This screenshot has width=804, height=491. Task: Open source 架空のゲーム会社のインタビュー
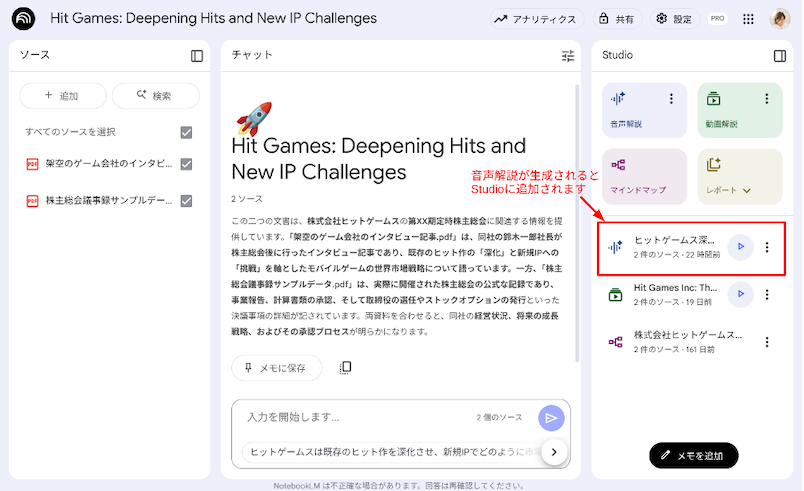pyautogui.click(x=109, y=163)
